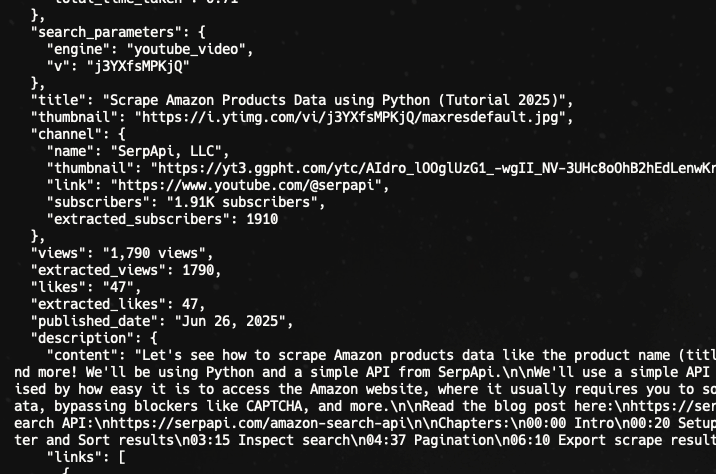Click the published_date "Jun 26, 2025"

(x=231, y=321)
